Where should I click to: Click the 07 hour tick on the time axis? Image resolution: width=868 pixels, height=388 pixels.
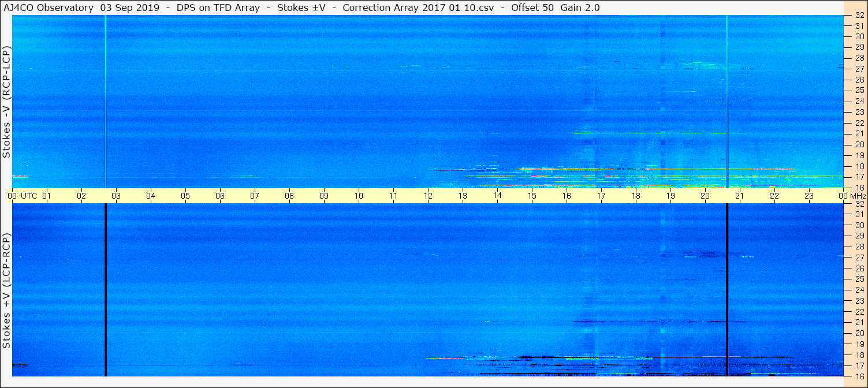click(255, 196)
